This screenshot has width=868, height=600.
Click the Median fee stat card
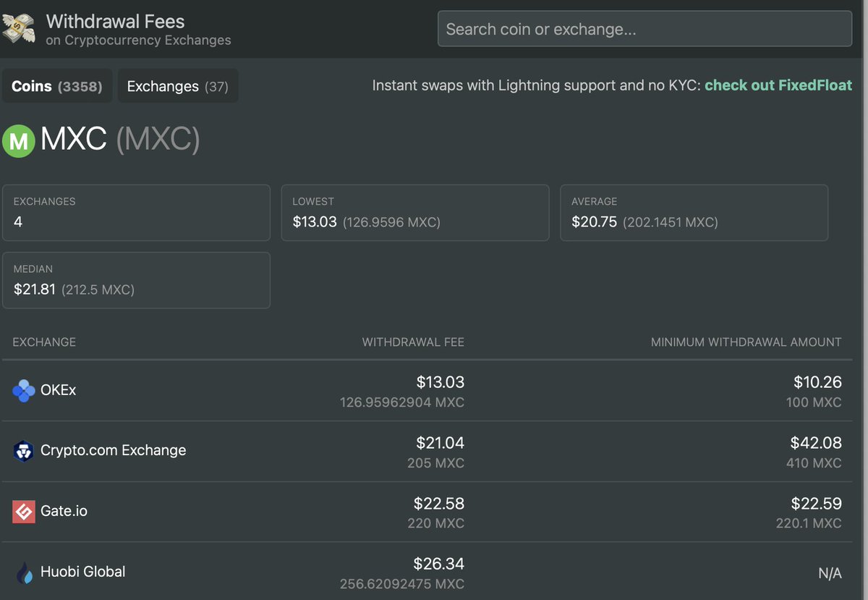136,280
